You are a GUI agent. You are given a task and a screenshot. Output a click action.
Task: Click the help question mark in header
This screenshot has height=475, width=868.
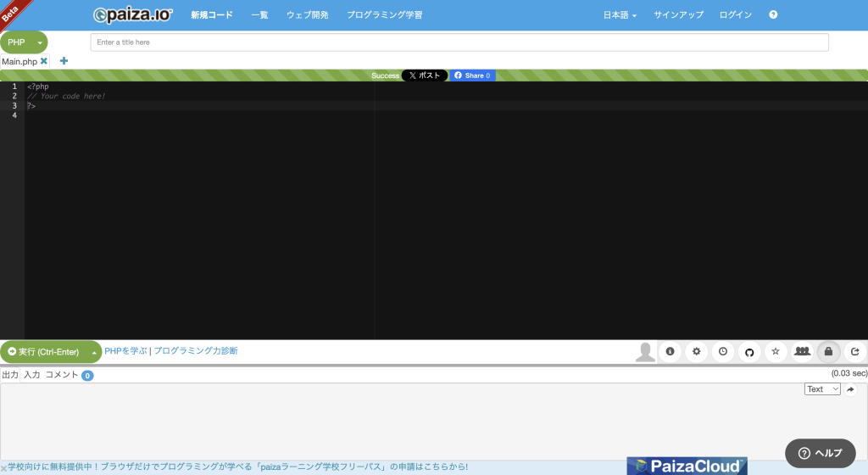773,15
